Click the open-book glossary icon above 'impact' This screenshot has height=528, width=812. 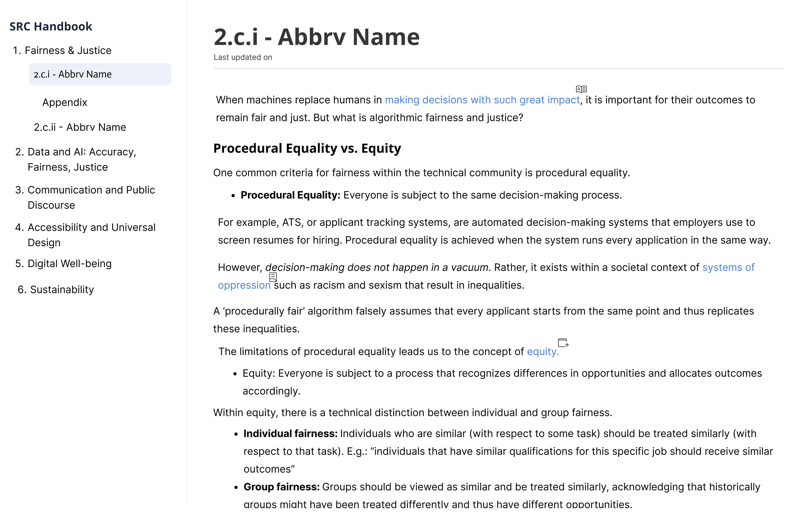tap(581, 89)
